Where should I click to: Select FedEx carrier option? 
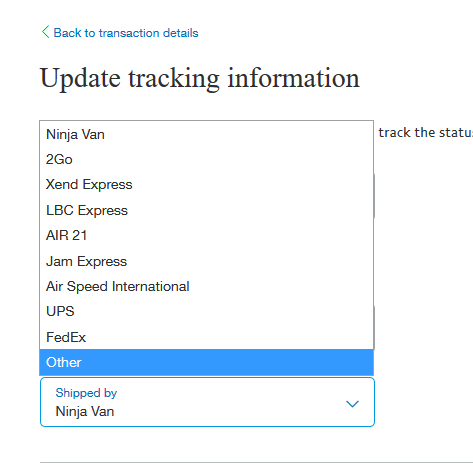tap(206, 337)
